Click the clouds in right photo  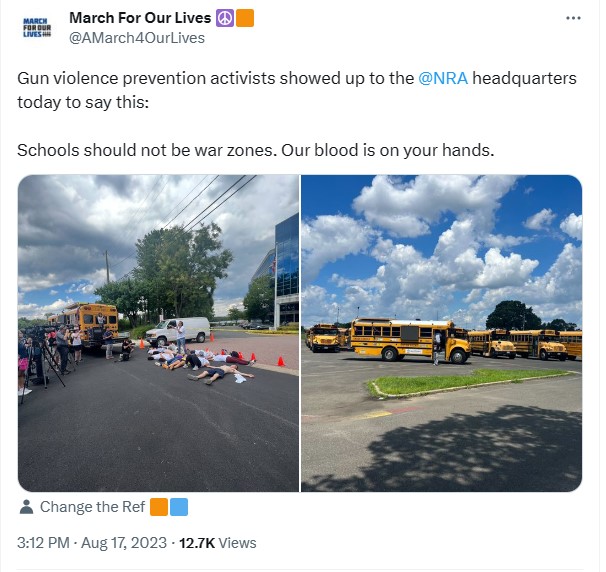[x=441, y=247]
